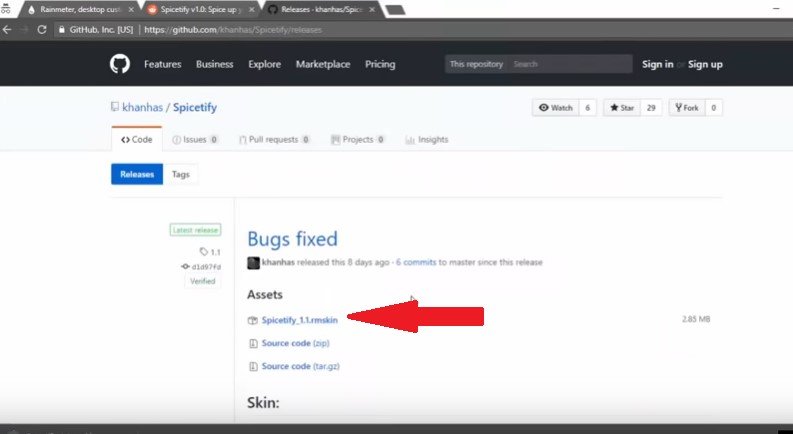Click the stargazers count 29
The image size is (793, 434).
pyautogui.click(x=651, y=108)
